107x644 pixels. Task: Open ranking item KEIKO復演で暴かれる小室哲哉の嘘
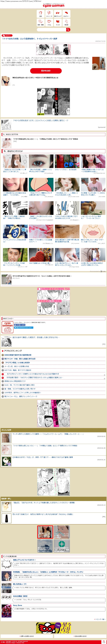click(18, 355)
